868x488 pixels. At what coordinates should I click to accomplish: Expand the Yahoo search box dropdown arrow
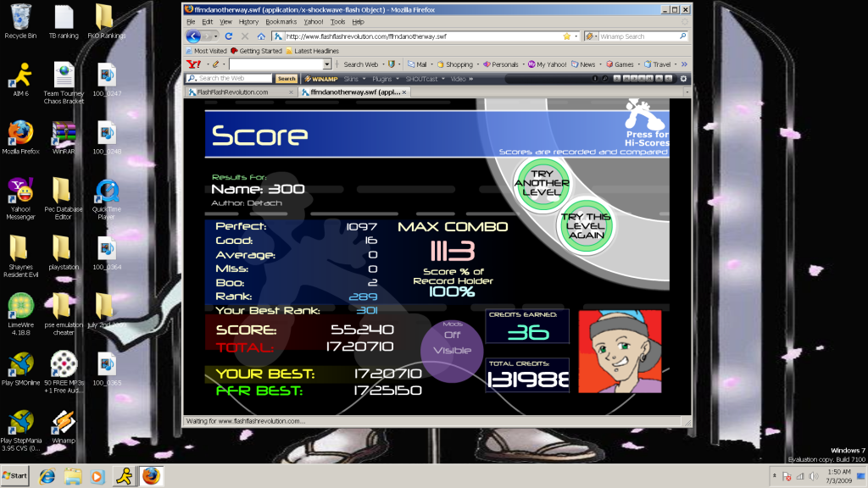[x=327, y=64]
